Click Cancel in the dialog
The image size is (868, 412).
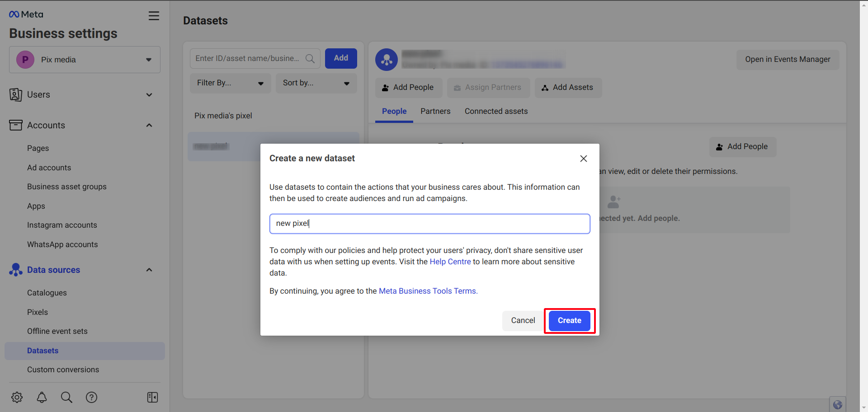(x=523, y=321)
